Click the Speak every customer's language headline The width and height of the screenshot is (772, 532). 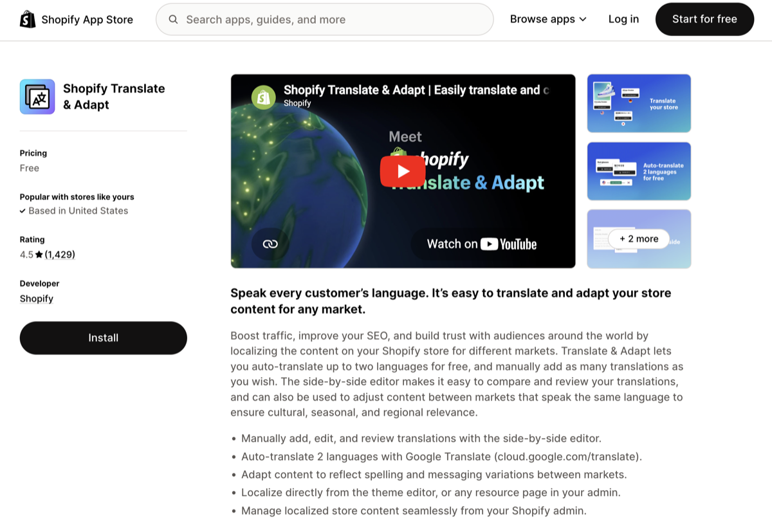451,301
